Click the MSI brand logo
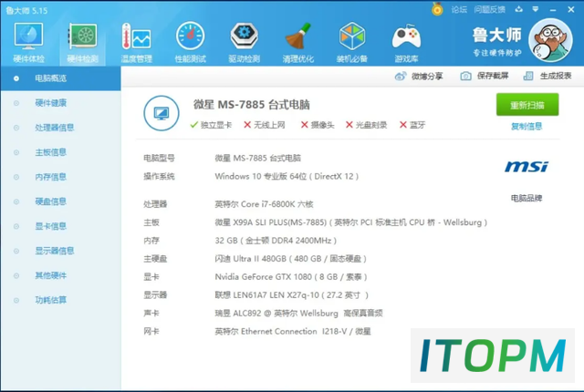 pos(527,166)
